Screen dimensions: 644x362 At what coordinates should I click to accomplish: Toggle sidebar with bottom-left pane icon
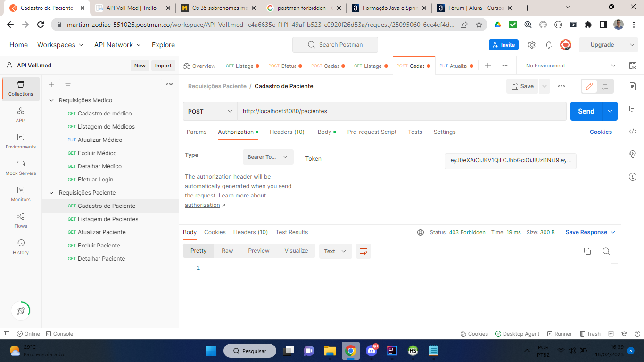coord(7,334)
